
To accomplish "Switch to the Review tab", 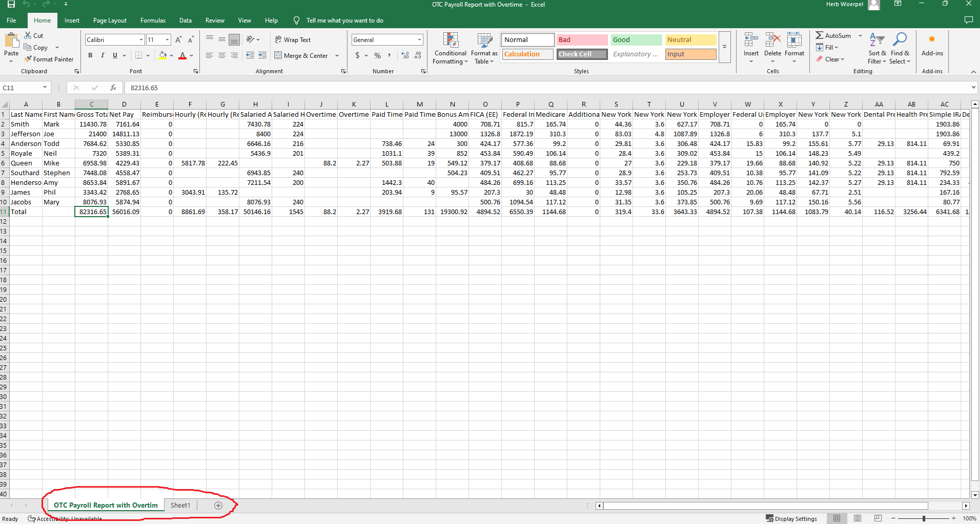I will (215, 20).
